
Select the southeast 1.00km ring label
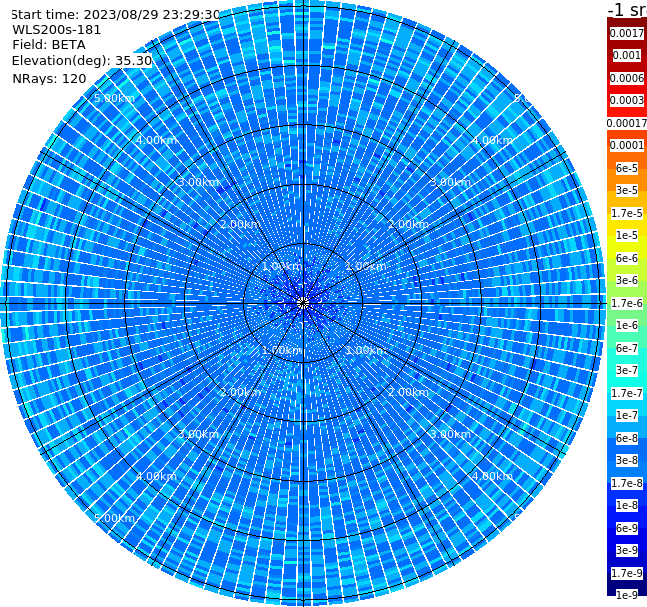(366, 350)
